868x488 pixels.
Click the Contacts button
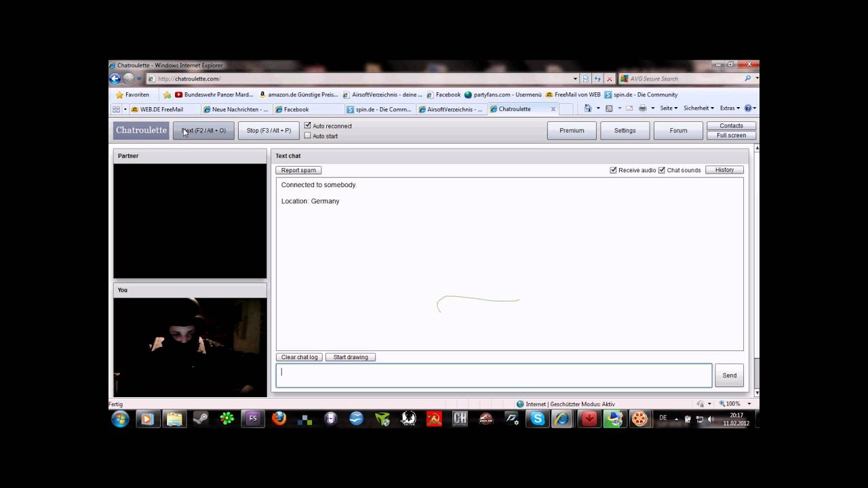click(x=731, y=125)
